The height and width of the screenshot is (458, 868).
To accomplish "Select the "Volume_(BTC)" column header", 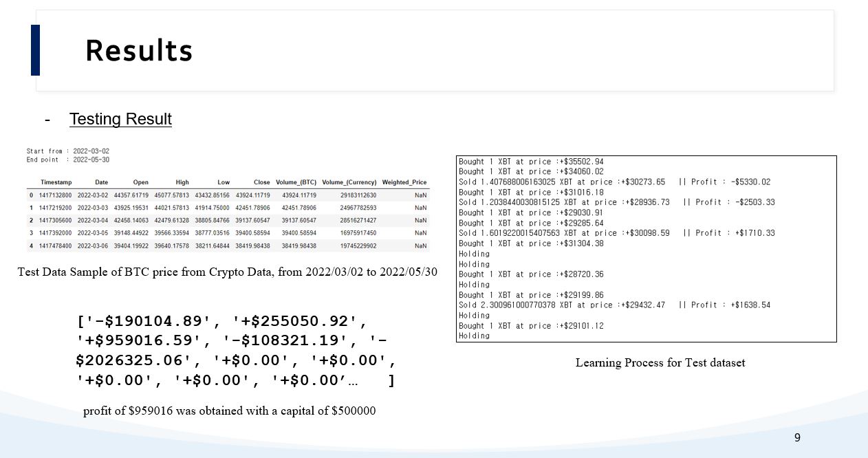I will pos(296,182).
